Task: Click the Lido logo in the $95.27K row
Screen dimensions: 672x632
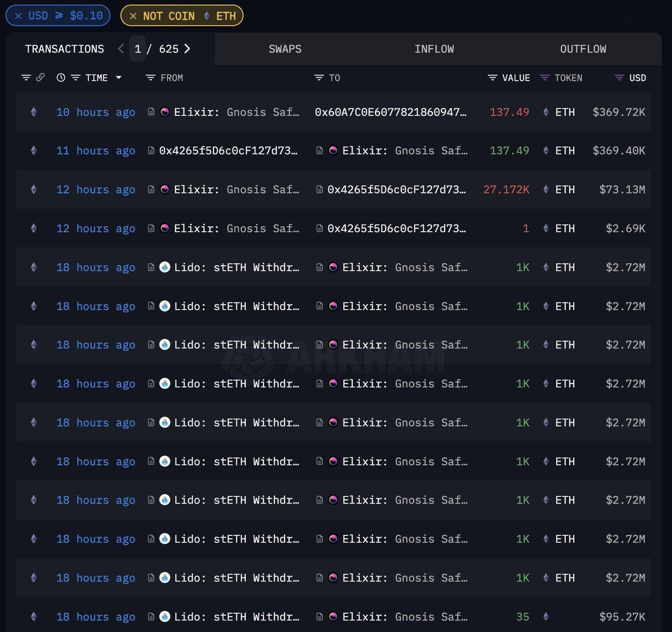Action: point(165,616)
